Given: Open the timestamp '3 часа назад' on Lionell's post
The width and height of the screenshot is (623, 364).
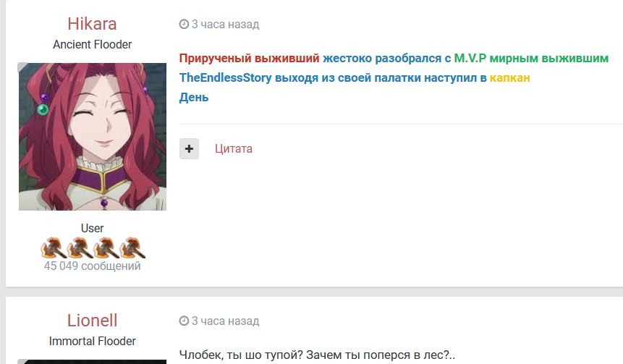Looking at the screenshot, I should 225,321.
